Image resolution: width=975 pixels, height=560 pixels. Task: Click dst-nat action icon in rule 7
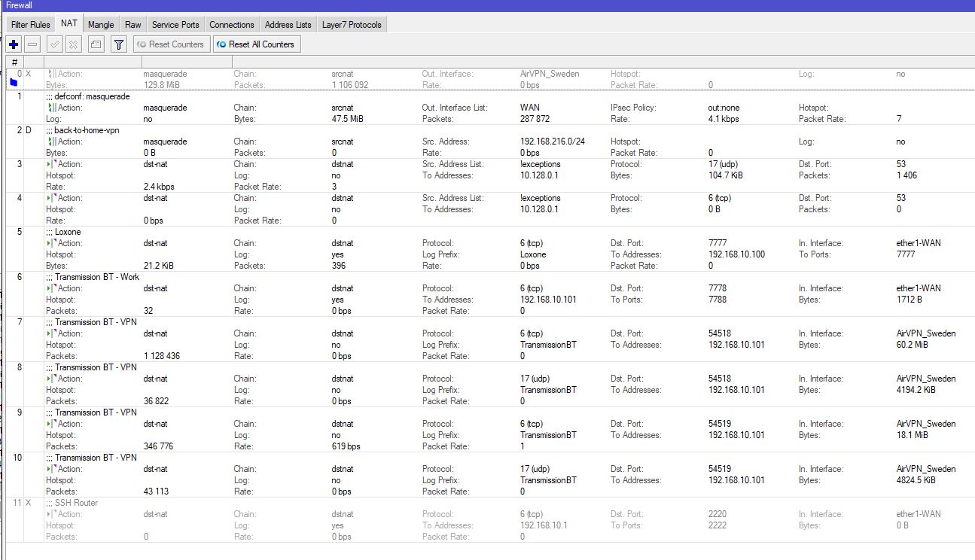[x=51, y=333]
